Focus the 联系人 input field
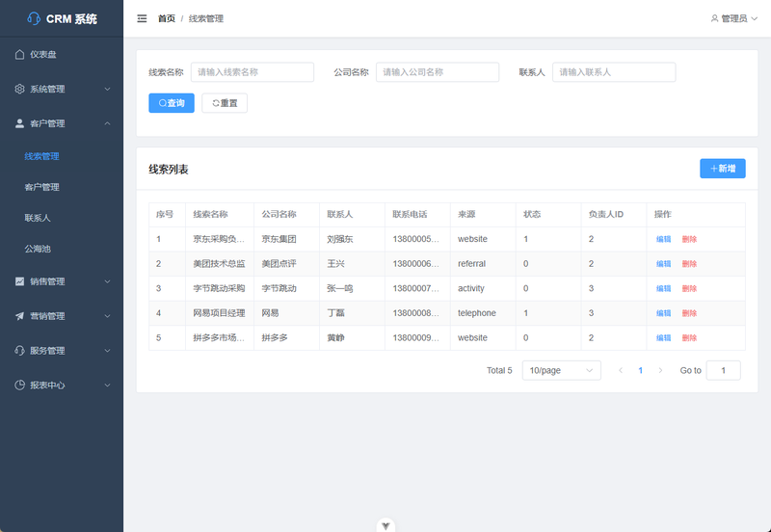Image resolution: width=771 pixels, height=532 pixels. (614, 72)
